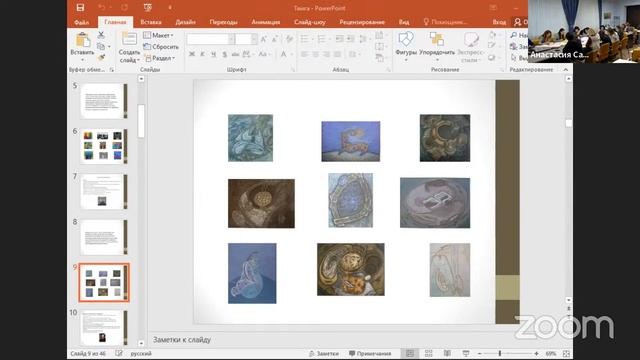The image size is (640, 360).
Task: Cut selection with the scissors icon
Action: (101, 35)
